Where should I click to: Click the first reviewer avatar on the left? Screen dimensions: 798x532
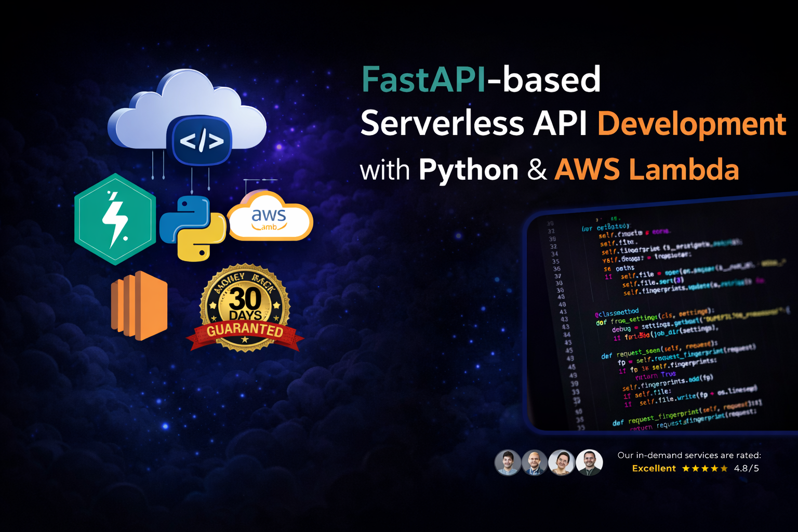pyautogui.click(x=508, y=462)
